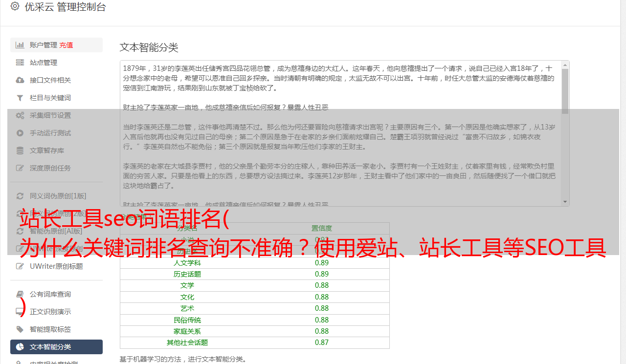Click the text area scrollbar thumb
Screen dimensions: 626x364
tap(565, 91)
